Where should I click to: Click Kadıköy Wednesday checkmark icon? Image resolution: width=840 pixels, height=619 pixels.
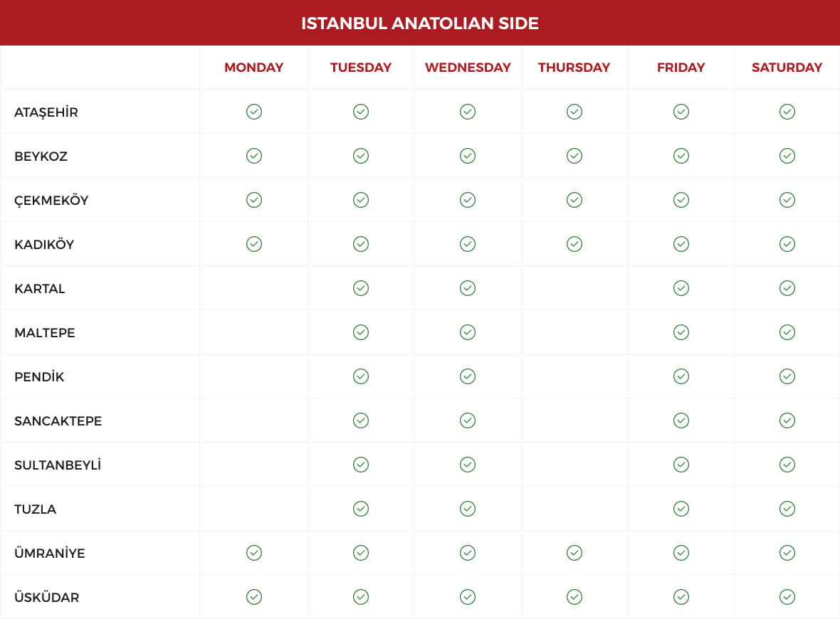click(468, 244)
